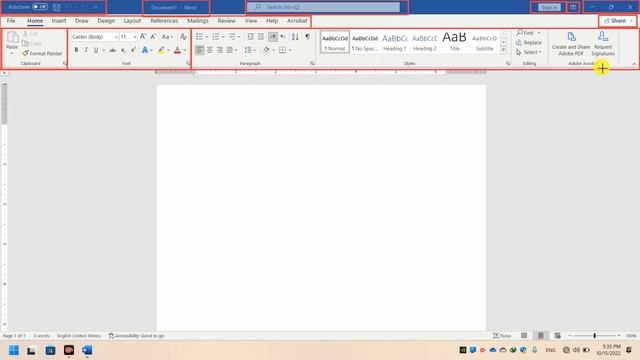640x360 pixels.
Task: Apply the Heading 1 style
Action: tap(395, 42)
